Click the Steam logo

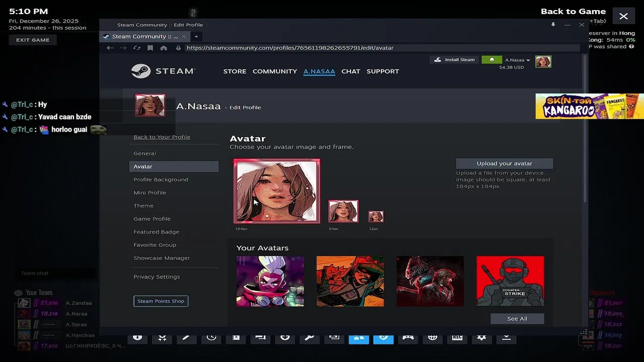click(164, 71)
